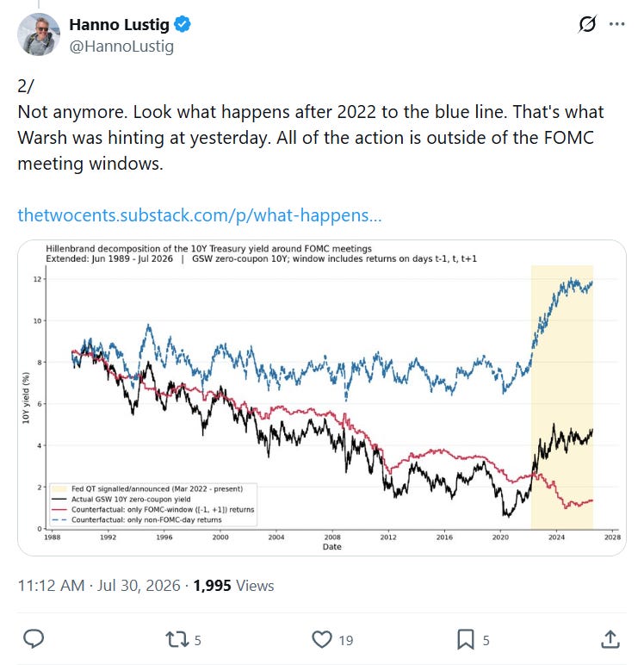The width and height of the screenshot is (644, 665).
Task: Click the bookmark count 5
Action: pyautogui.click(x=486, y=640)
